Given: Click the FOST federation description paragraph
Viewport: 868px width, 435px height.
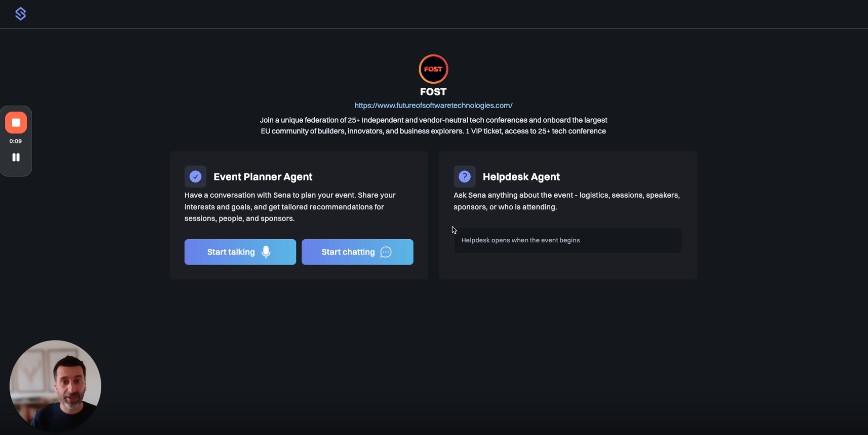Looking at the screenshot, I should [433, 126].
